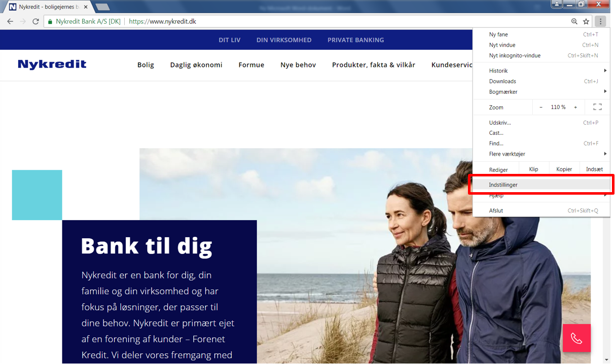Open the Nye behov navigation menu
Image resolution: width=615 pixels, height=364 pixels.
pos(298,65)
